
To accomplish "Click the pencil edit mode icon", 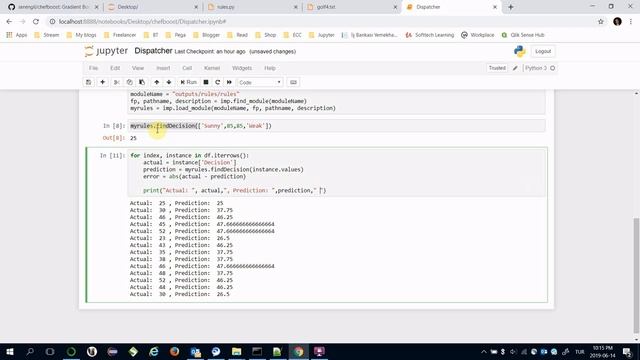I will point(515,68).
